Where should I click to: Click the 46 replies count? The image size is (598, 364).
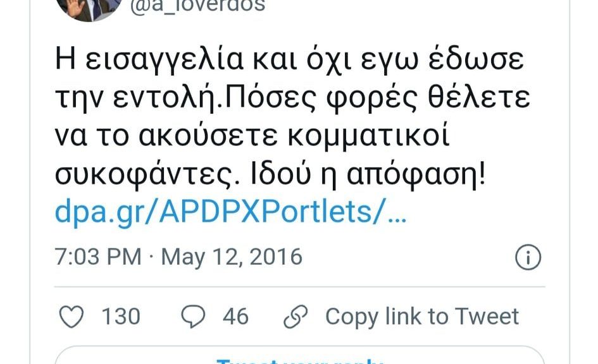[x=235, y=317]
